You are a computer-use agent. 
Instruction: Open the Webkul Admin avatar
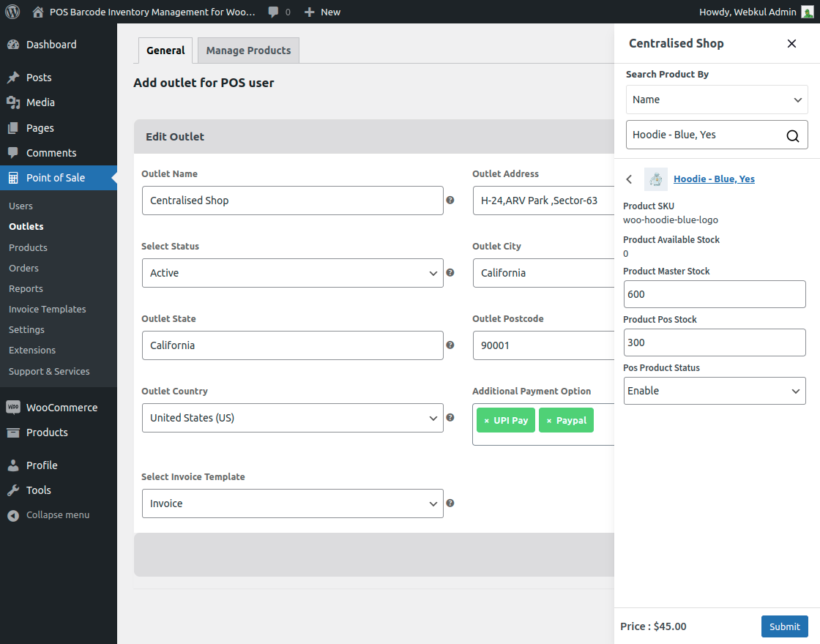click(808, 12)
